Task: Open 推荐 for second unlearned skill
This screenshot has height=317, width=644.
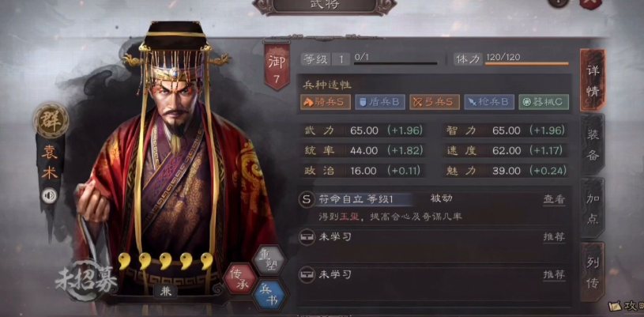Action: 554,274
